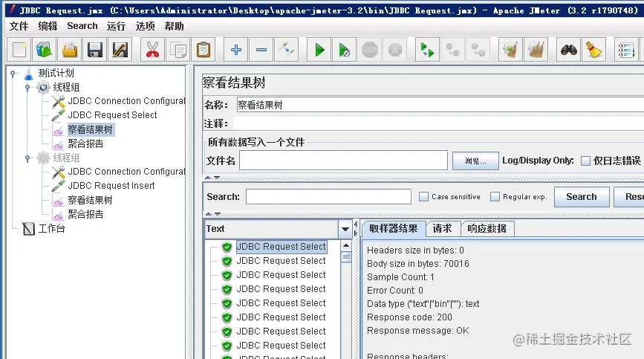Viewport: 644px width, 359px height.
Task: Open the 运行 menu
Action: point(116,26)
